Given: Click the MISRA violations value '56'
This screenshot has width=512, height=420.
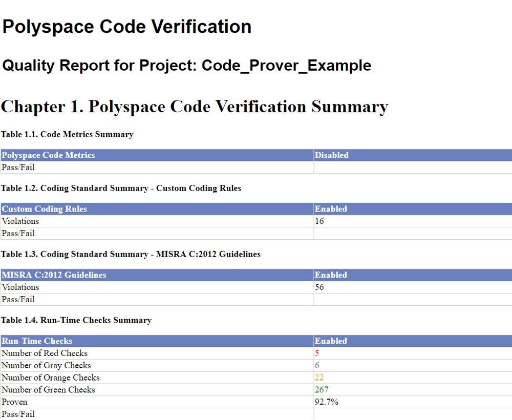Looking at the screenshot, I should tap(319, 287).
